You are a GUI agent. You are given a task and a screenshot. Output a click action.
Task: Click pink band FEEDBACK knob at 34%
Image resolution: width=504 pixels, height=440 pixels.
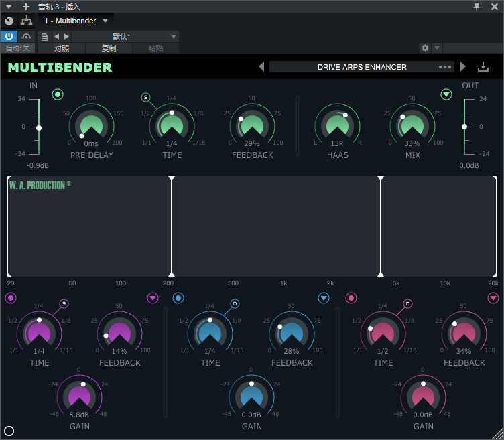(x=464, y=334)
